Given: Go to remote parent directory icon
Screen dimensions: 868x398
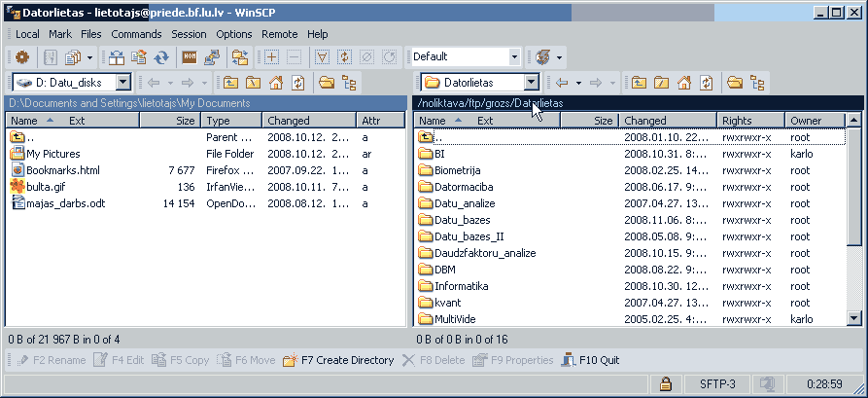Looking at the screenshot, I should click(x=639, y=83).
